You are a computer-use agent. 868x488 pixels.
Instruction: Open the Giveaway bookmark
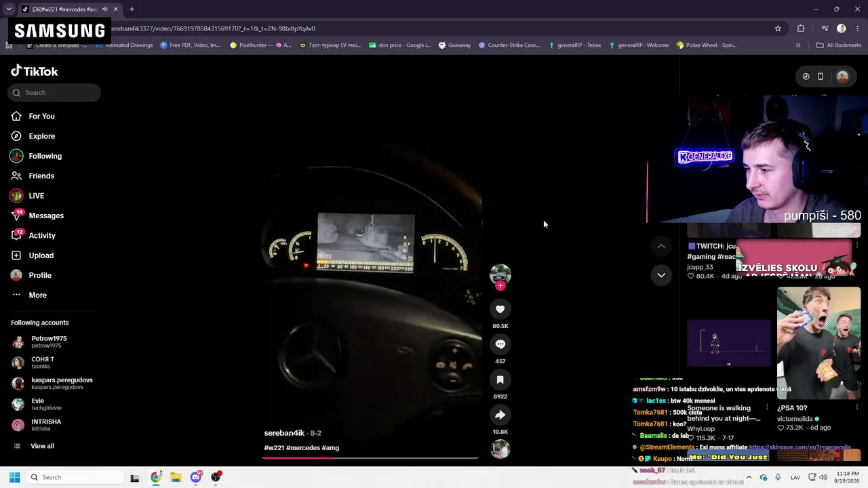(x=454, y=45)
